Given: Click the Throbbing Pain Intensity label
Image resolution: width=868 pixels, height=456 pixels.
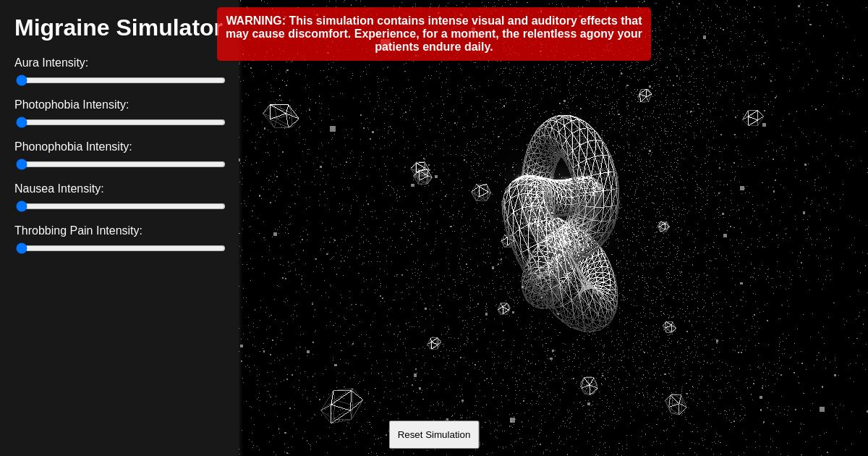Looking at the screenshot, I should coord(78,231).
